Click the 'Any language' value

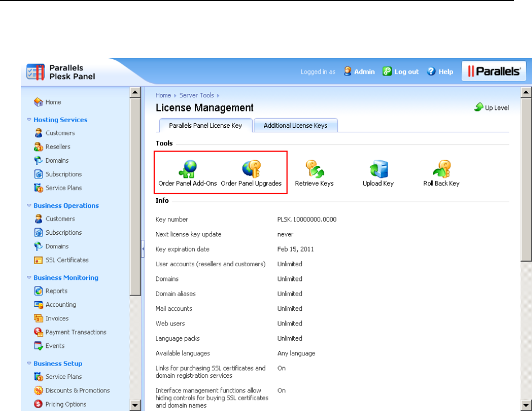pos(296,354)
